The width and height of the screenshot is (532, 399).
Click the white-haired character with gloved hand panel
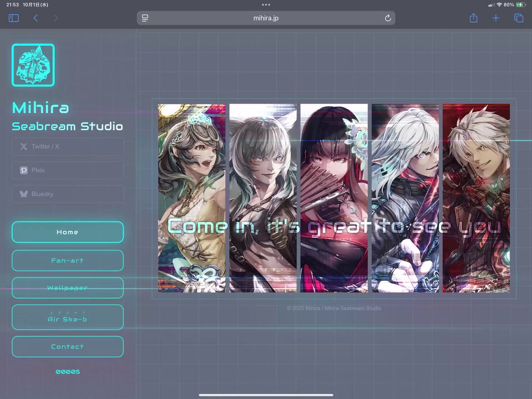405,198
